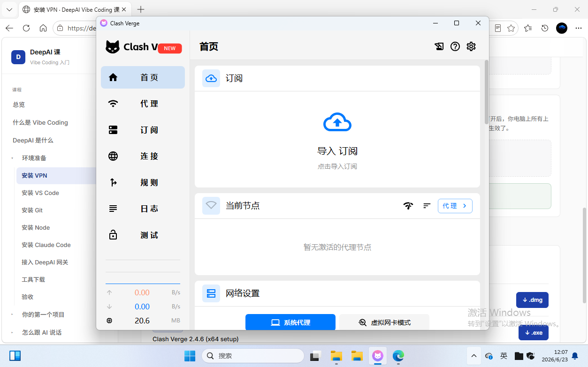The height and width of the screenshot is (367, 588).
Task: Click the sort lines icon in 当前节点 card
Action: pos(427,206)
